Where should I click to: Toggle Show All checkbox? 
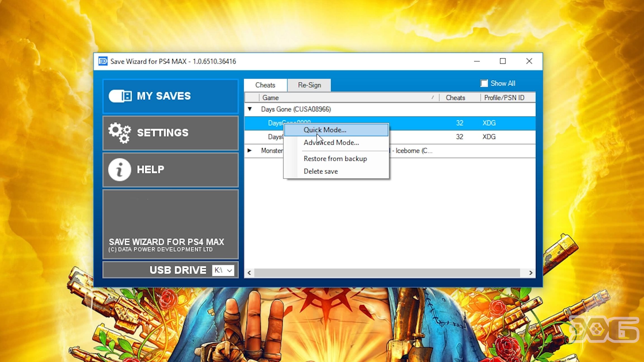pos(484,83)
